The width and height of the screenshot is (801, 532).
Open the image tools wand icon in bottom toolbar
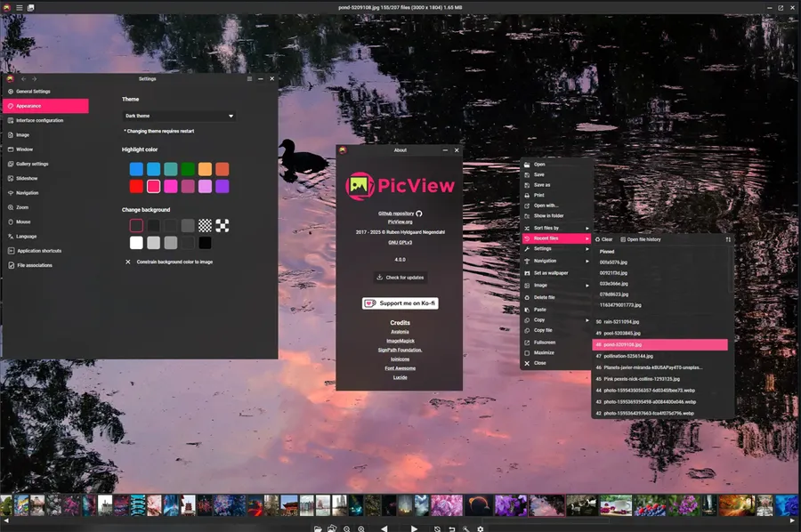[465, 528]
